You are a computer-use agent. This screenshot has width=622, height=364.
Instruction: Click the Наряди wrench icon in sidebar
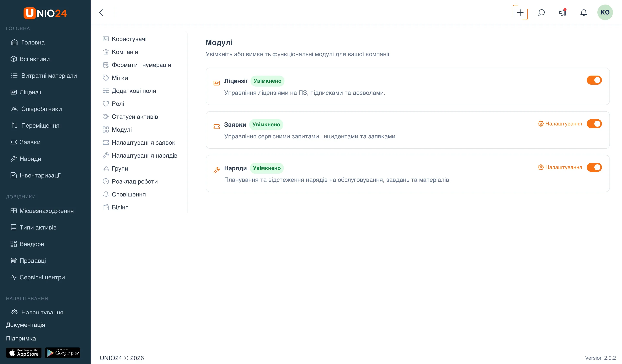click(x=14, y=159)
